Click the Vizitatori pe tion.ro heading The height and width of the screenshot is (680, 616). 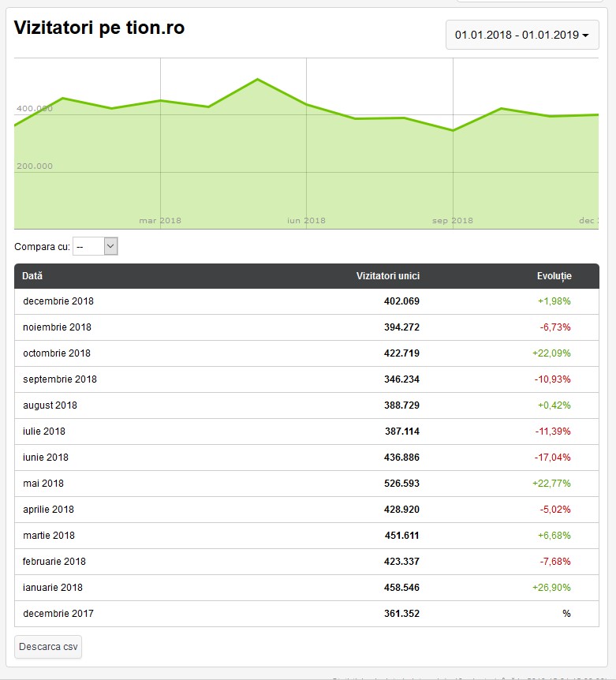pos(99,28)
